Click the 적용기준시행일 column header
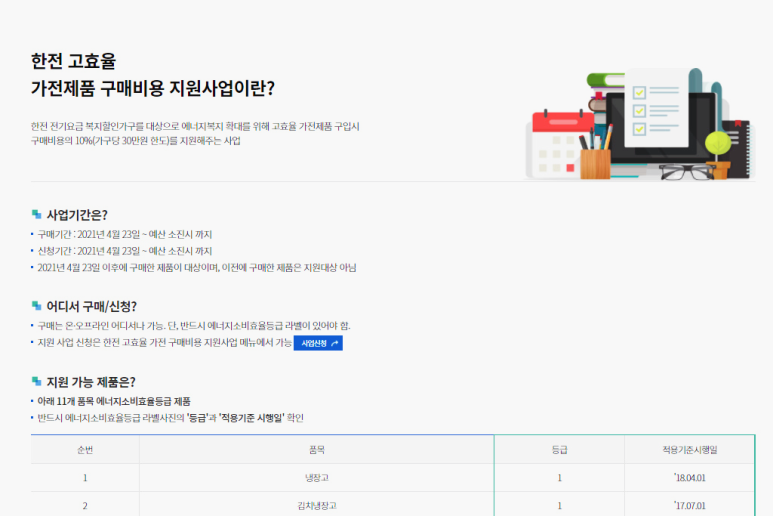 690,450
